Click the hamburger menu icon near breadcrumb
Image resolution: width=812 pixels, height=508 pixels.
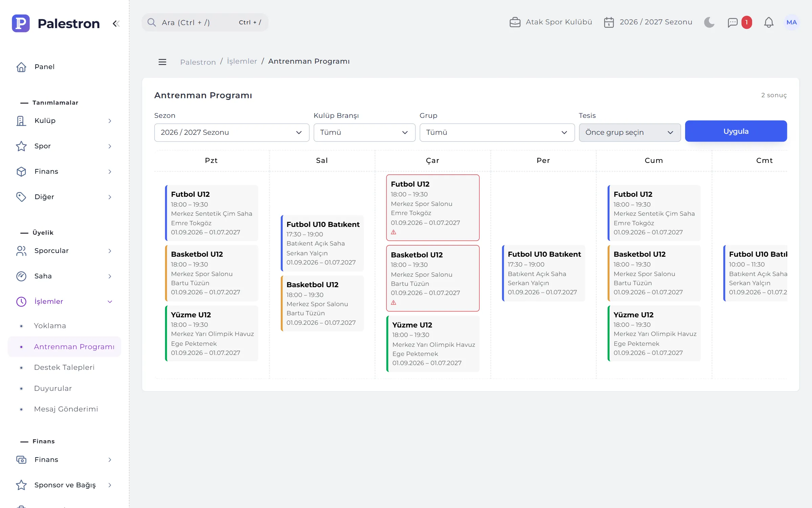click(x=162, y=62)
